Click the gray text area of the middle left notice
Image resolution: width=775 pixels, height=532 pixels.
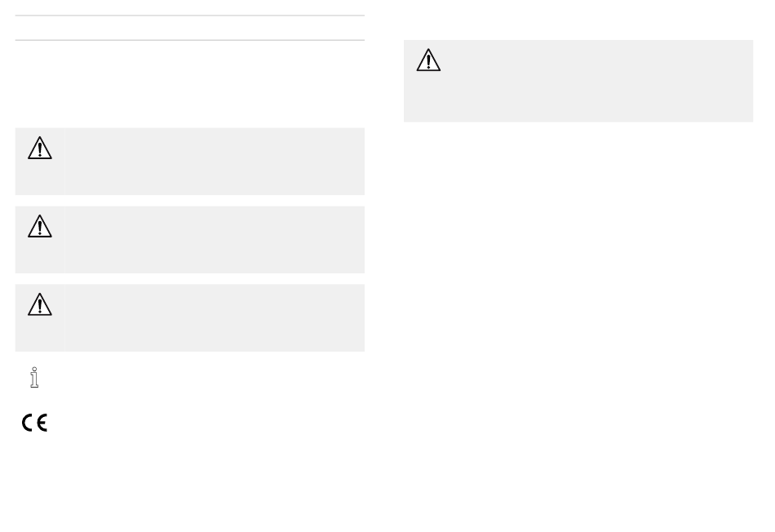215,240
